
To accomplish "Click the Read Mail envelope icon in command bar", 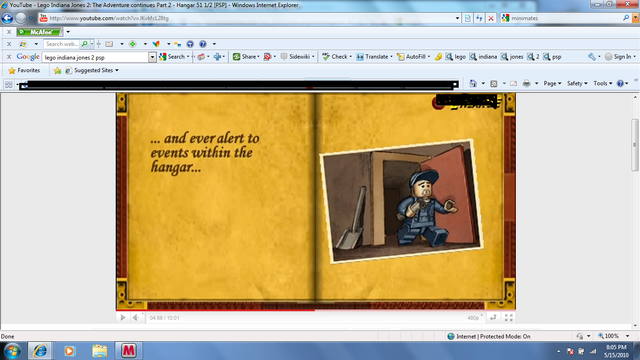I will (513, 83).
